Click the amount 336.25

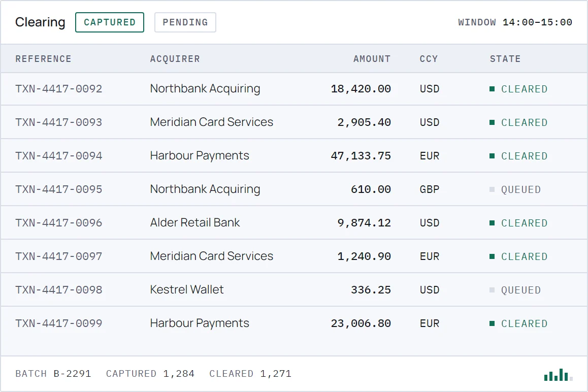point(371,290)
